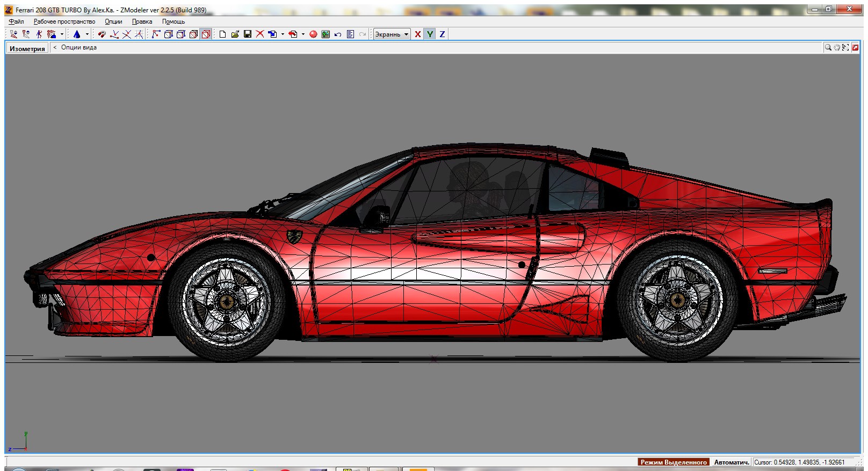Screen dimensions: 868x471
Task: Click the blue import arrow icon
Action: tap(273, 34)
